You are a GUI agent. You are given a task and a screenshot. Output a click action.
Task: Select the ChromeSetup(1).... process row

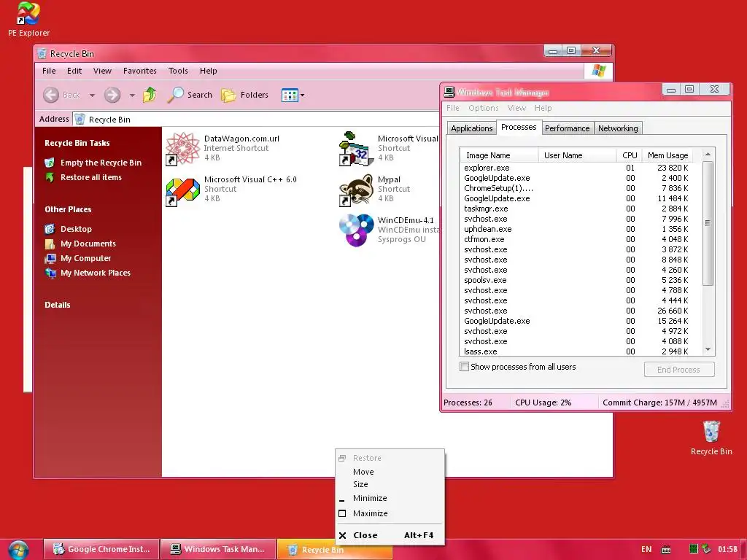click(x=580, y=188)
